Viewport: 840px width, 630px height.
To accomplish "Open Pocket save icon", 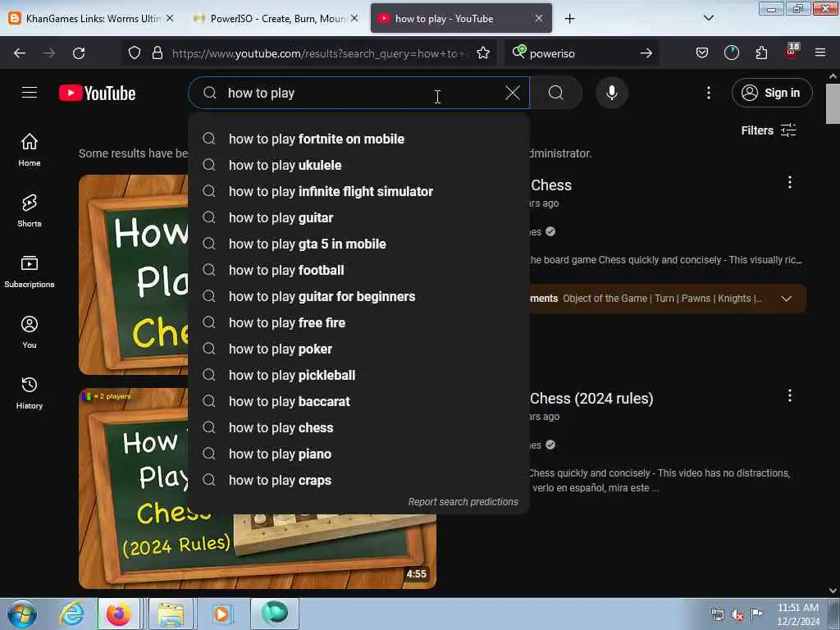I will [702, 52].
